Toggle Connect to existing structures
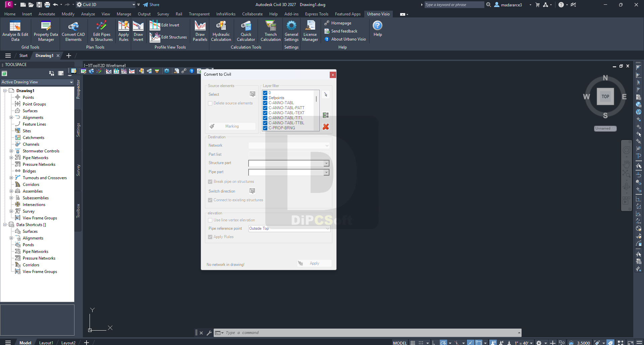644x345 pixels. coord(210,200)
